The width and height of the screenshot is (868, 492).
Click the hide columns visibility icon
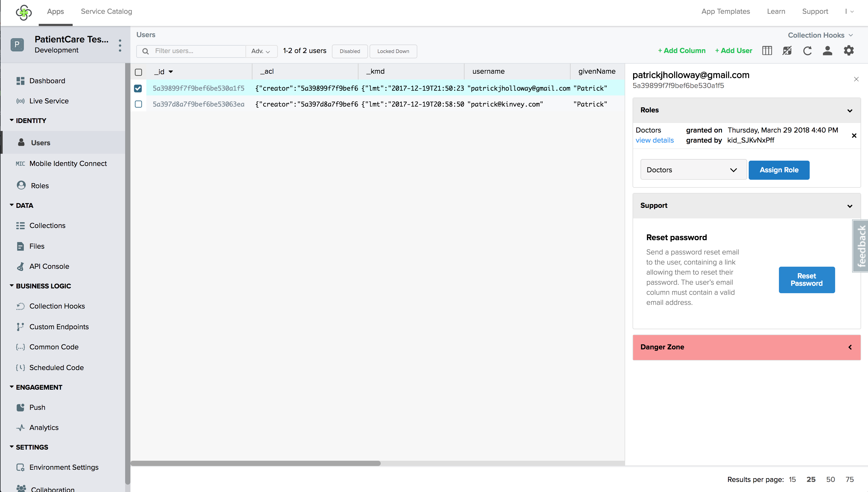(x=787, y=51)
